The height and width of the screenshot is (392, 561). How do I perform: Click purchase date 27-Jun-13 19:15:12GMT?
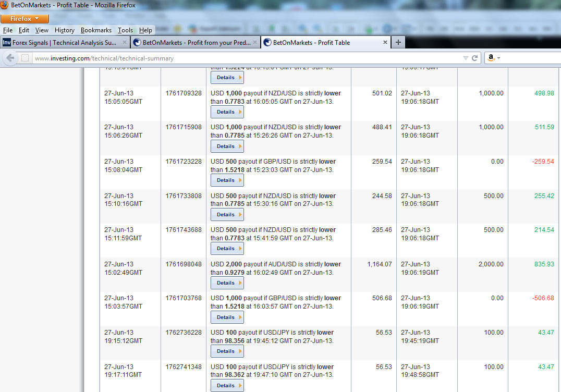pyautogui.click(x=123, y=337)
